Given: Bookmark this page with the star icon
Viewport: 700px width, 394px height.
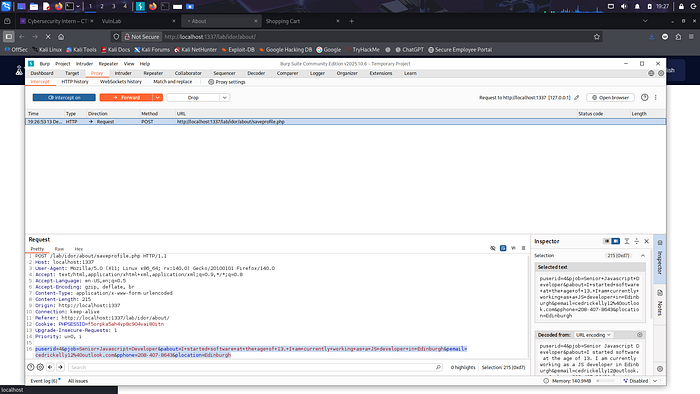Looking at the screenshot, I should tap(597, 37).
